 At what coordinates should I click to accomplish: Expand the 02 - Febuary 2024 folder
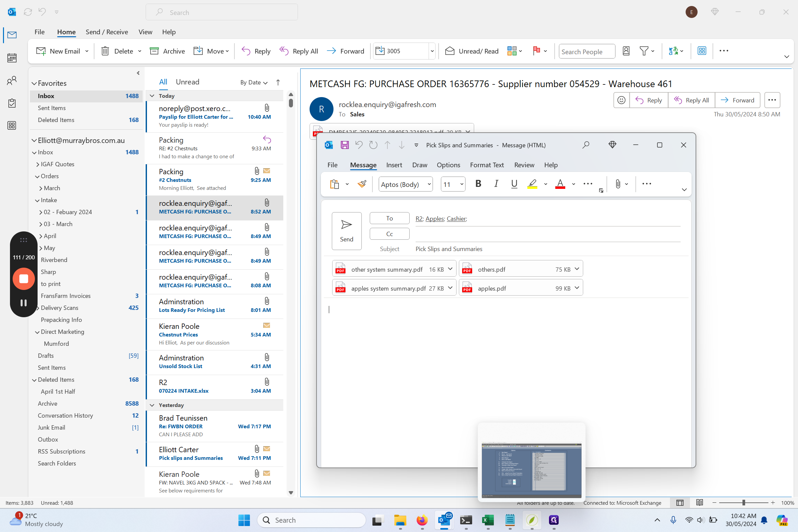[x=41, y=212]
